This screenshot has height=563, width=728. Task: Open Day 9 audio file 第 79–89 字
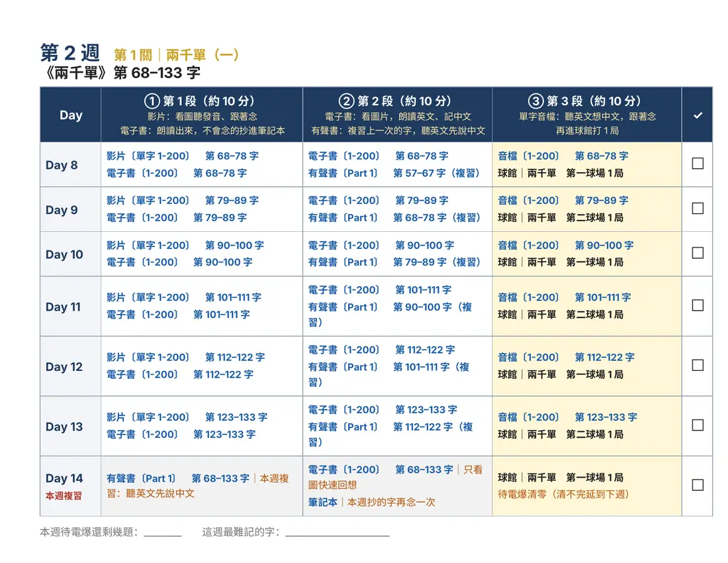point(563,200)
